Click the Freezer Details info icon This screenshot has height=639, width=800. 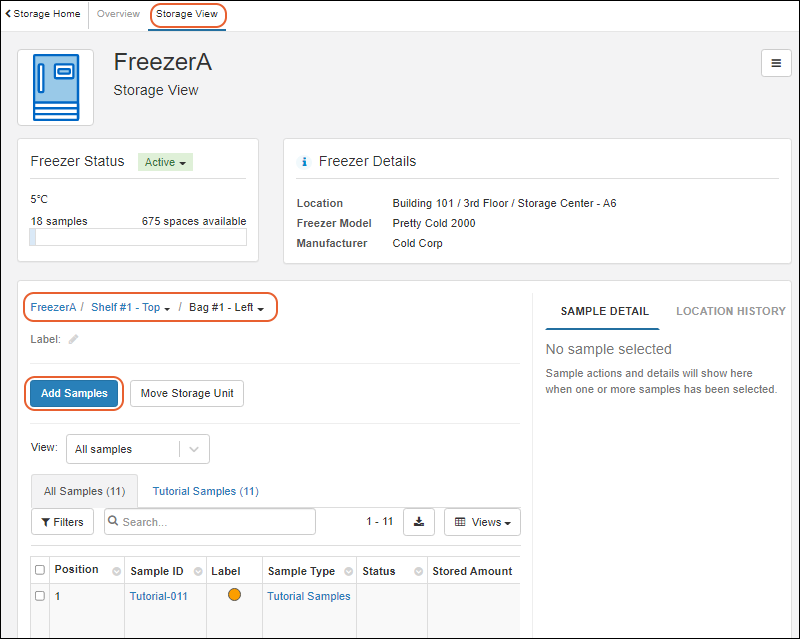click(x=303, y=162)
